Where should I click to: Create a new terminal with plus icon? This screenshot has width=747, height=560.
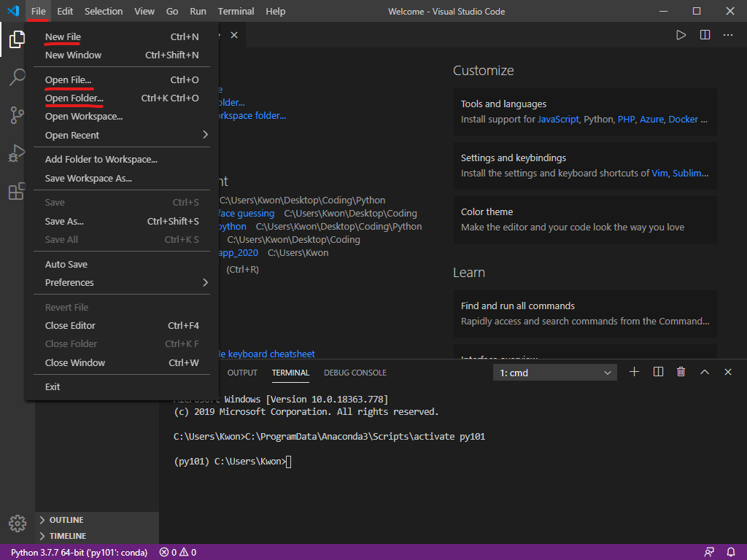click(x=634, y=372)
